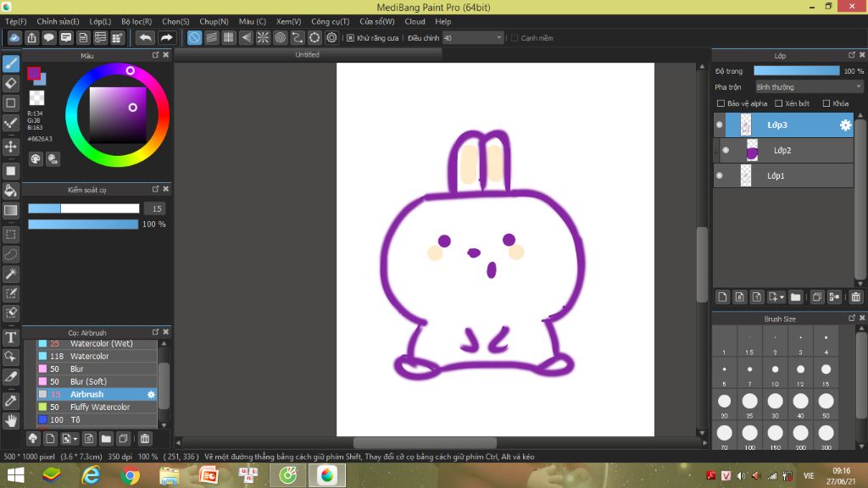Choose brush size 100 preset
Image resolution: width=868 pixels, height=488 pixels.
(x=749, y=436)
